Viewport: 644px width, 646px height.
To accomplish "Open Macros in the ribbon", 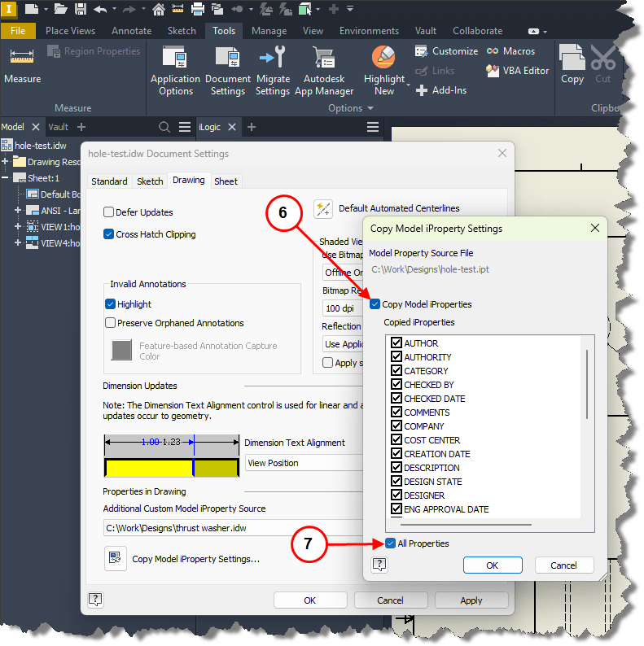I will 510,51.
